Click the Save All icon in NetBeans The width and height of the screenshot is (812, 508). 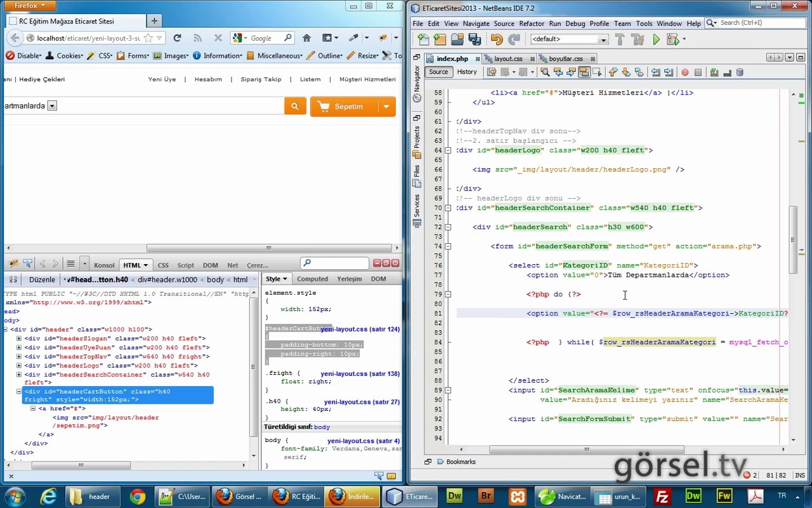click(475, 39)
